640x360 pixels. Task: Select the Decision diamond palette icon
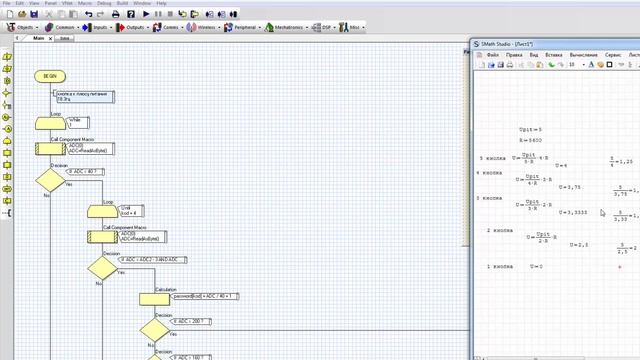[7, 93]
